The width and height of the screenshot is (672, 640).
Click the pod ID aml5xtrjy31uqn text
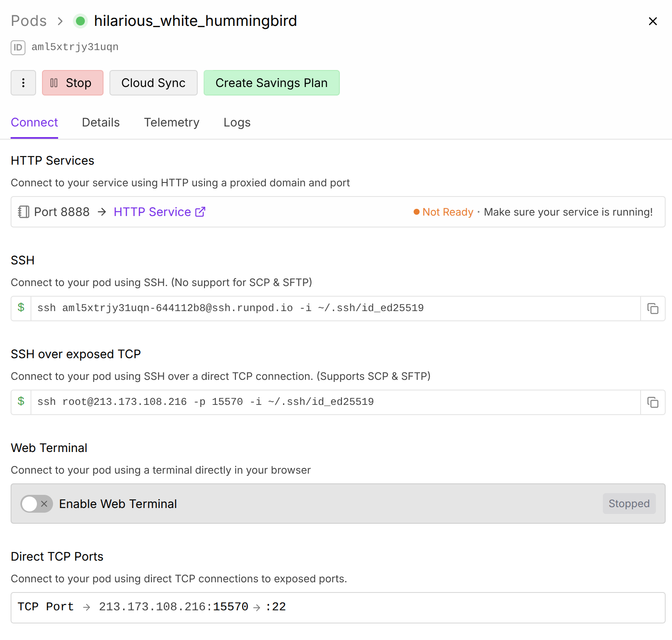(75, 47)
